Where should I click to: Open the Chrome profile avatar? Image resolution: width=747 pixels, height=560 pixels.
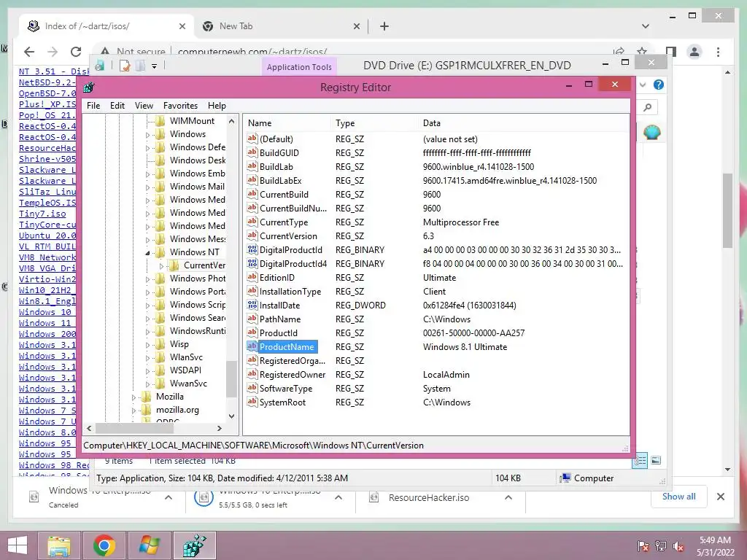click(x=694, y=52)
